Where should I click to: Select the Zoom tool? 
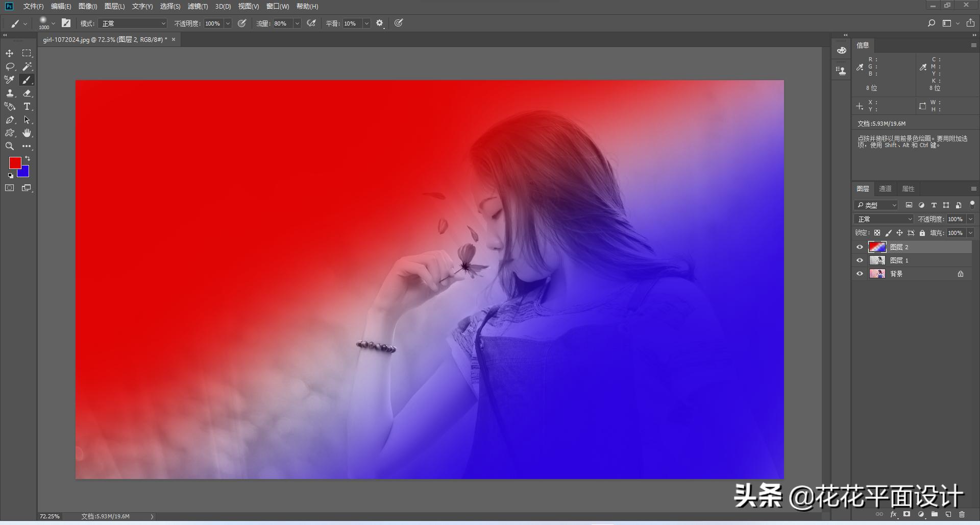[10, 147]
